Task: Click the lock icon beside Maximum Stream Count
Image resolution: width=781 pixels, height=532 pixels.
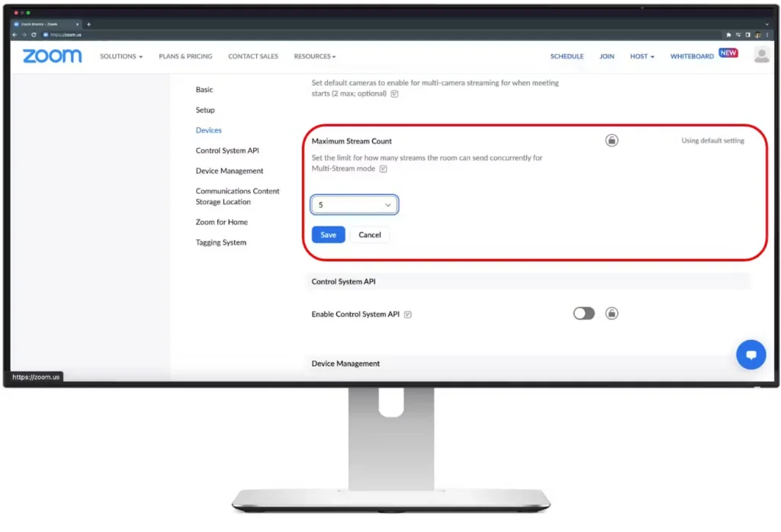Action: [x=612, y=140]
